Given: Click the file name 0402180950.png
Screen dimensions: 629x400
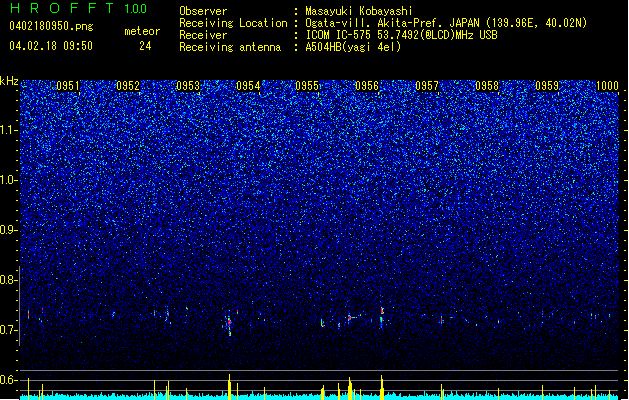Looking at the screenshot, I should coord(51,27).
